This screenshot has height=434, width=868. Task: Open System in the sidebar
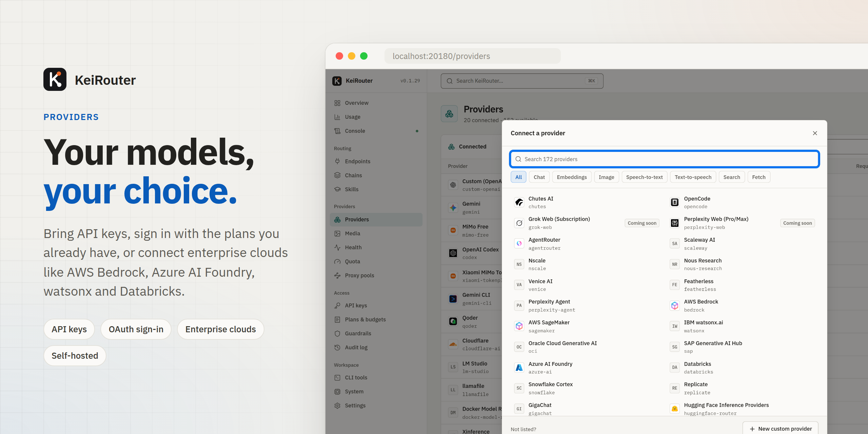(x=376, y=391)
